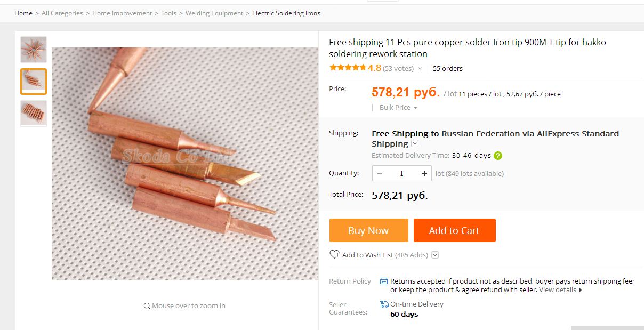The height and width of the screenshot is (330, 644).
Task: Increase quantity with the plus button
Action: coord(424,173)
